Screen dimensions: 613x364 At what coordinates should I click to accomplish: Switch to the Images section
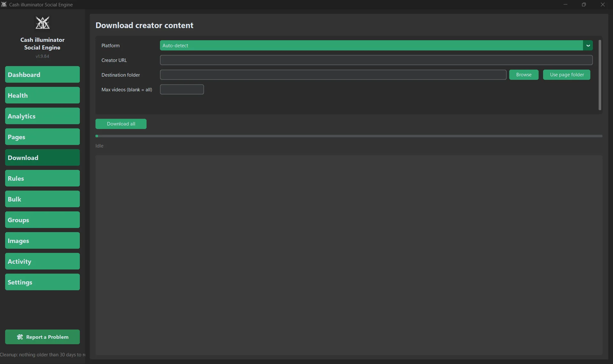pyautogui.click(x=42, y=240)
